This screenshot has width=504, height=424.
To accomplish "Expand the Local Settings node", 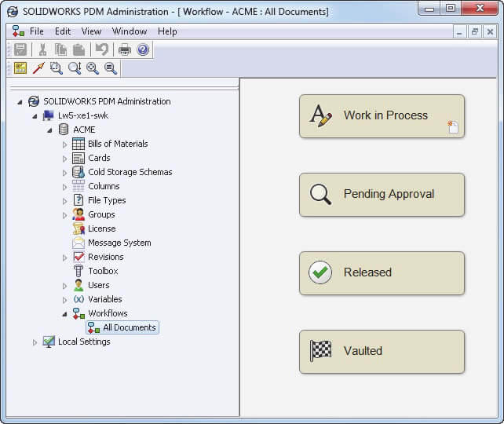I will click(x=35, y=342).
